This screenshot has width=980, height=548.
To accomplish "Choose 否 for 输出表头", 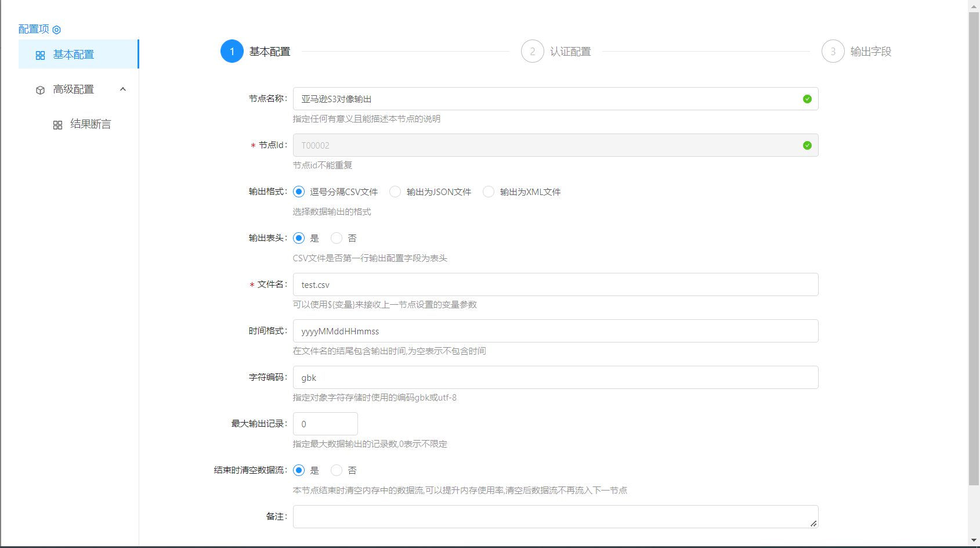I will pos(337,238).
